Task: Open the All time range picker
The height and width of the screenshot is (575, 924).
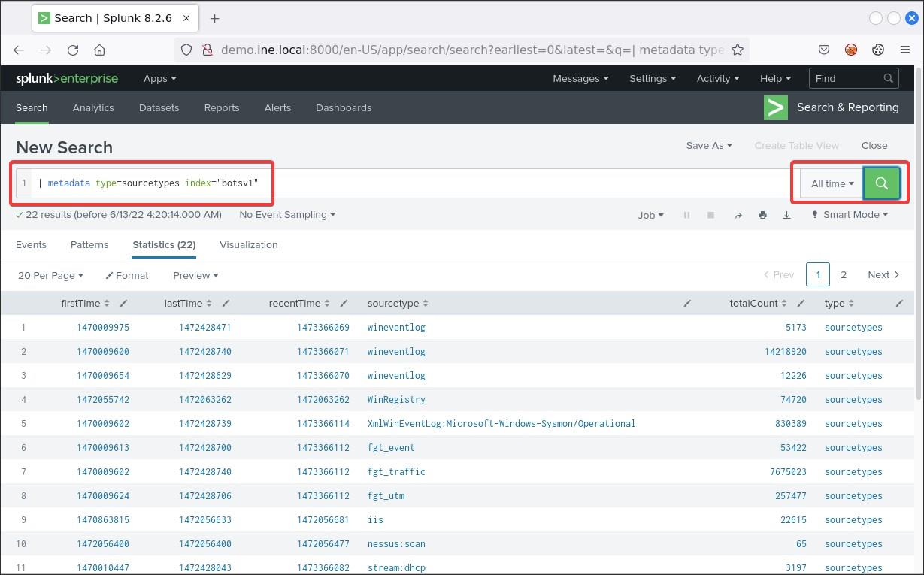Action: pos(832,183)
